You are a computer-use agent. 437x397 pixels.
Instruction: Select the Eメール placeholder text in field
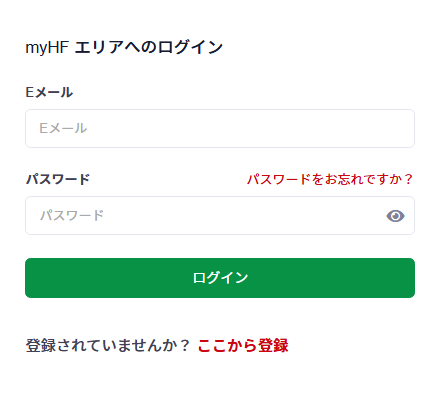point(63,128)
